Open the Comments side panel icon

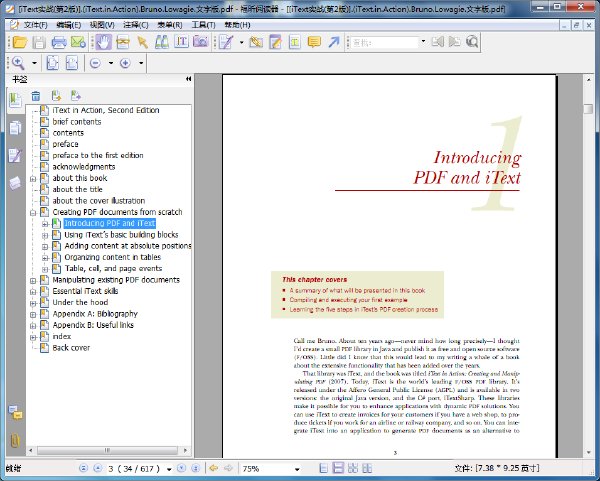coord(15,413)
